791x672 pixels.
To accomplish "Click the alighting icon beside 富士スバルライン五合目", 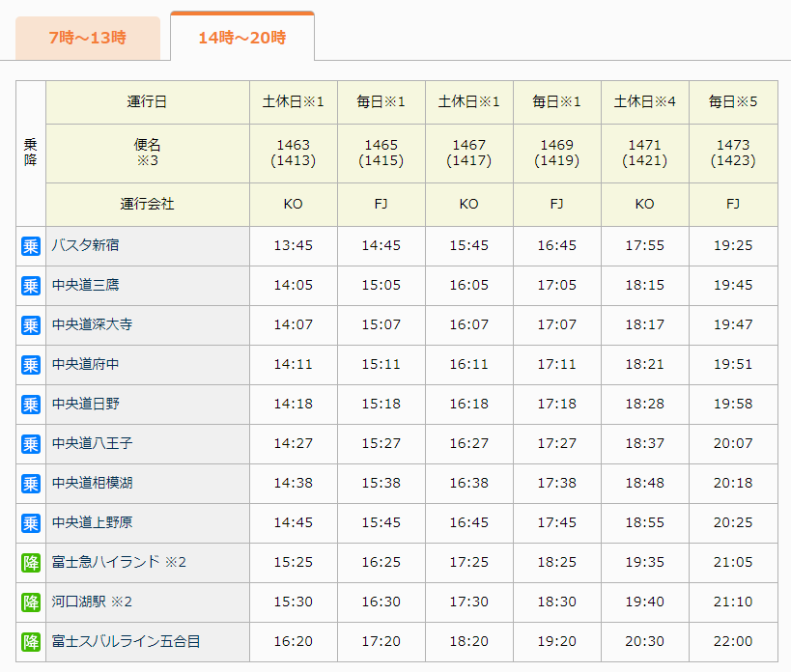I will [31, 642].
